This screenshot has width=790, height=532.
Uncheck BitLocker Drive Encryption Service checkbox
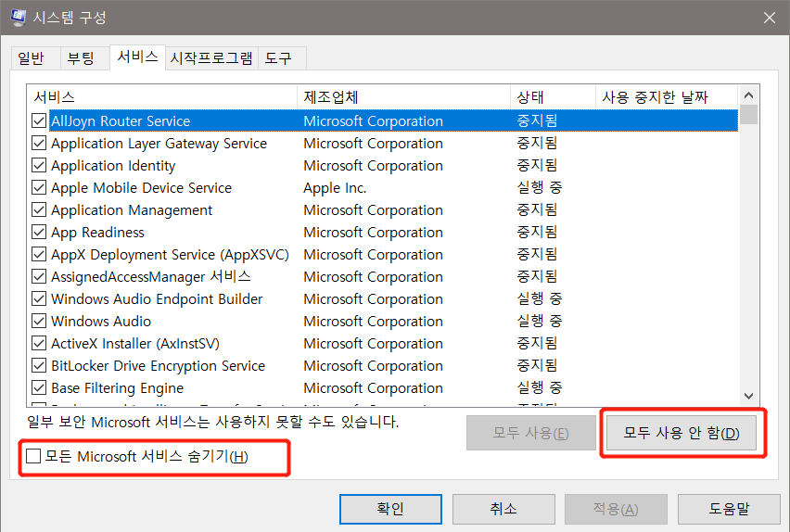39,365
